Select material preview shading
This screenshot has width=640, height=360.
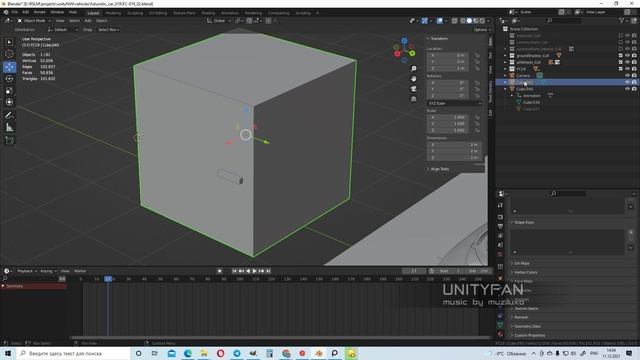point(476,20)
